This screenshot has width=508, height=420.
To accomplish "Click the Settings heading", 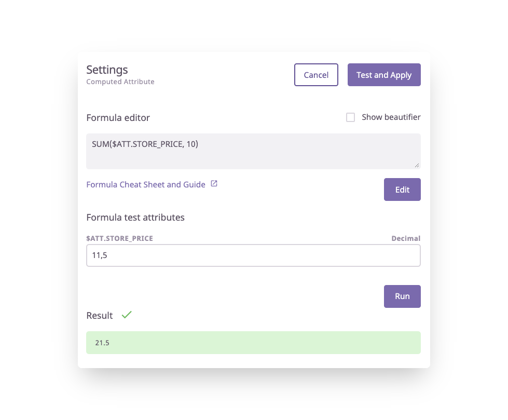I will [107, 70].
